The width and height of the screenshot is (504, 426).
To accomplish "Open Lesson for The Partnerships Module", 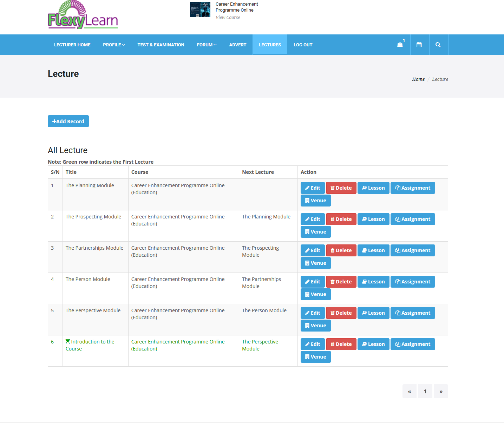I will pos(373,250).
